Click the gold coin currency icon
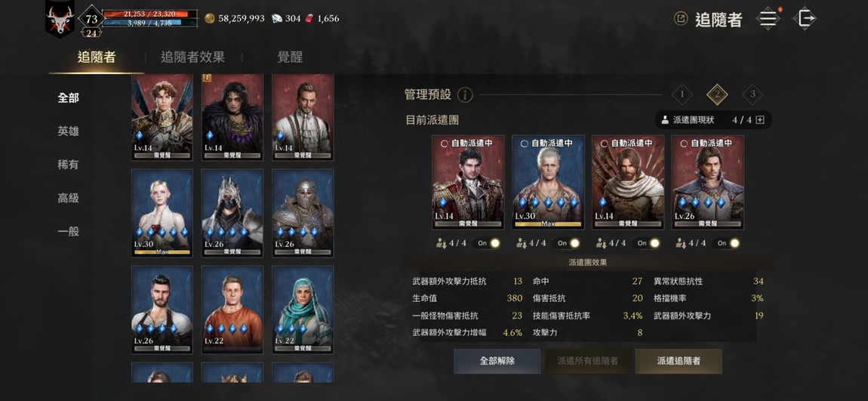 (x=209, y=18)
